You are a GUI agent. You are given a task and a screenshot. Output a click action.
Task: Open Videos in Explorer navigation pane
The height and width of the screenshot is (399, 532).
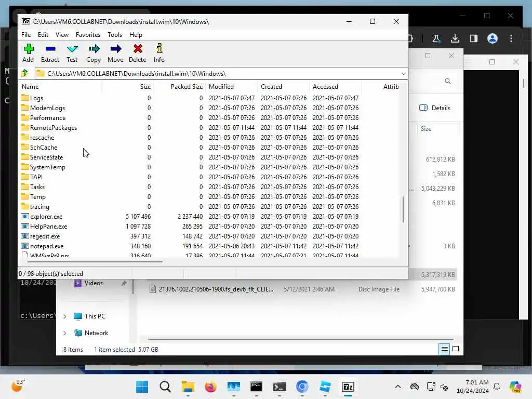tap(94, 283)
